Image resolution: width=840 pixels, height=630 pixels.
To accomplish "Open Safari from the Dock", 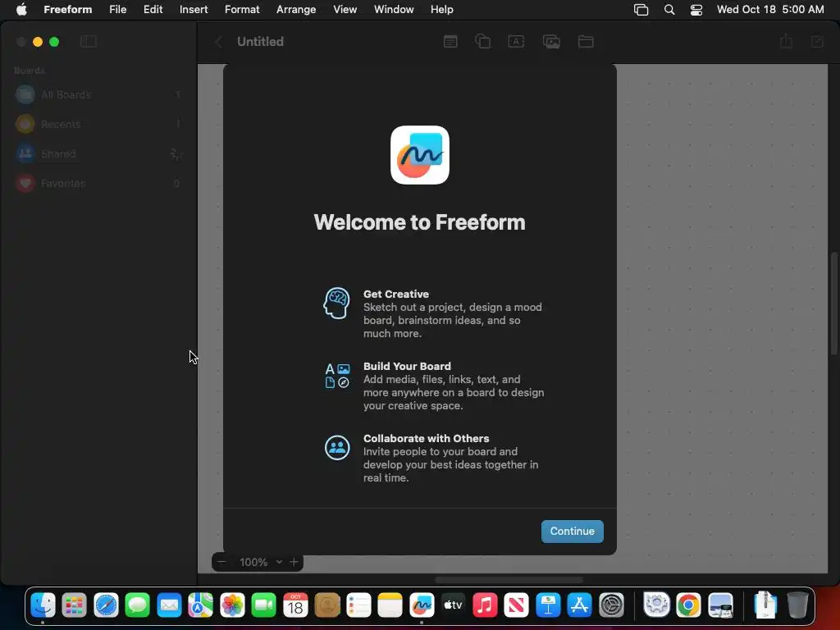I will (106, 605).
